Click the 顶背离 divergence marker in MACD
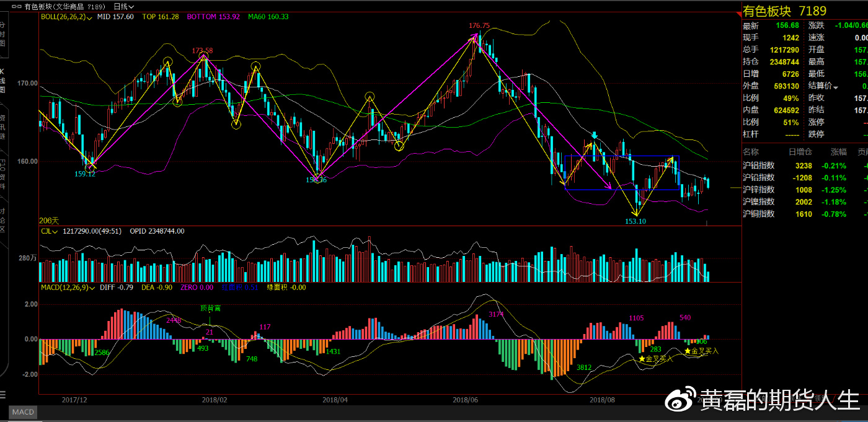Viewport: 868px width, 422px height. coord(210,308)
